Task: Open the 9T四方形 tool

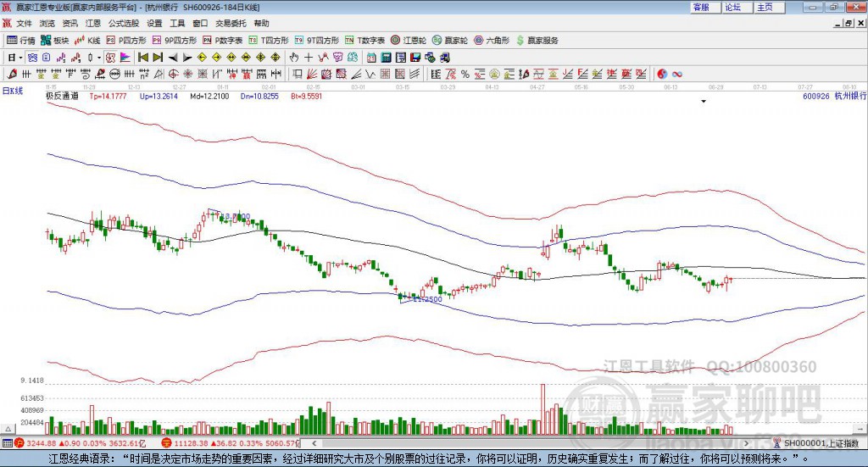Action: coord(317,41)
